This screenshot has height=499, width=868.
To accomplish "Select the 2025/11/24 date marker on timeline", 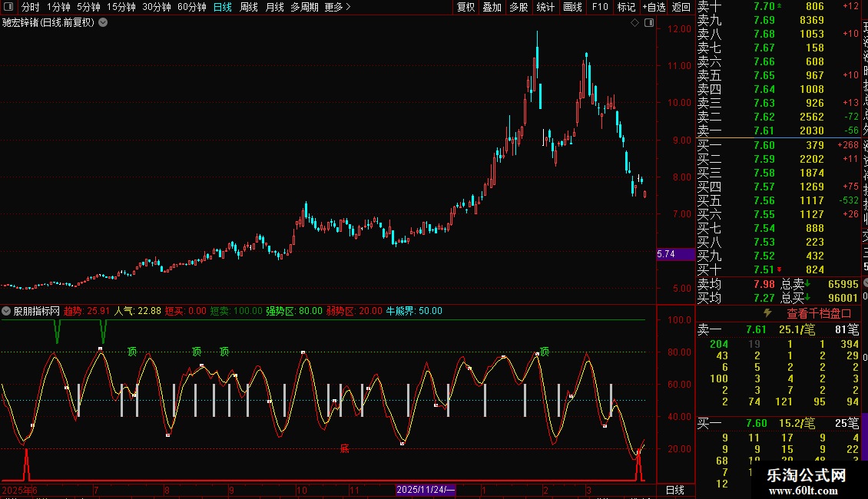I will 426,490.
